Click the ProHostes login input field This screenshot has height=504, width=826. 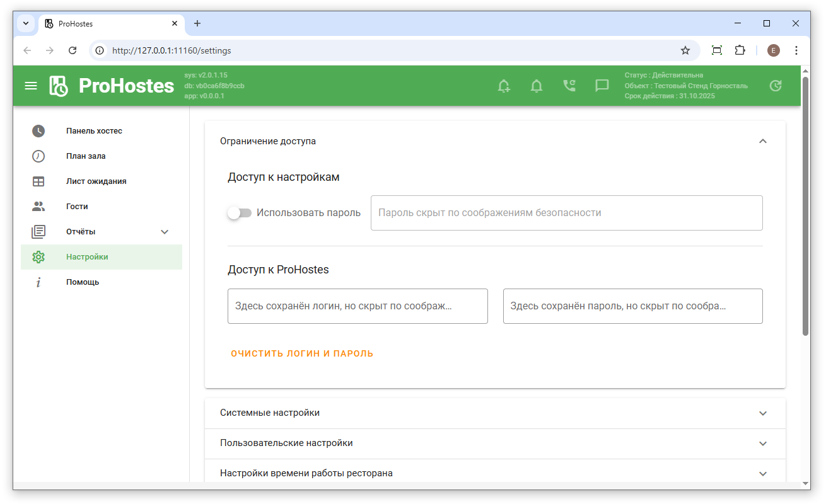tap(358, 306)
